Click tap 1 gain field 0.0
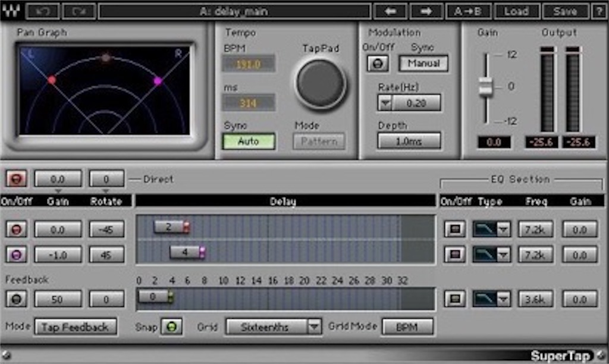Viewport: 609px width, 364px height. [58, 229]
